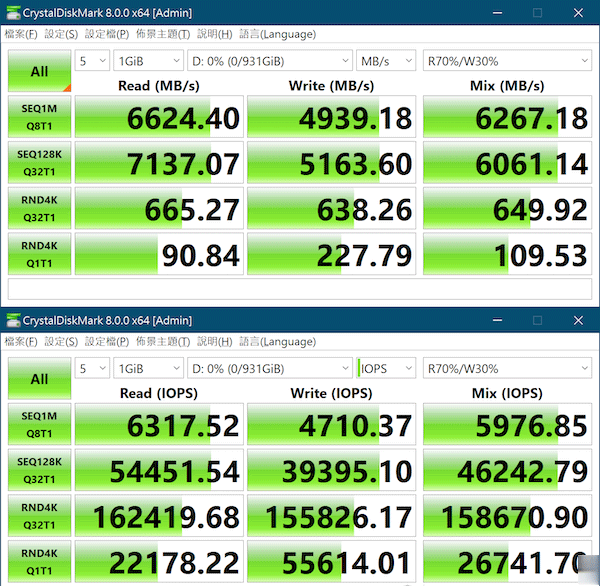Screen dimensions: 600x586
Task: Click IOPS write result 4710.37
Action: pyautogui.click(x=331, y=424)
